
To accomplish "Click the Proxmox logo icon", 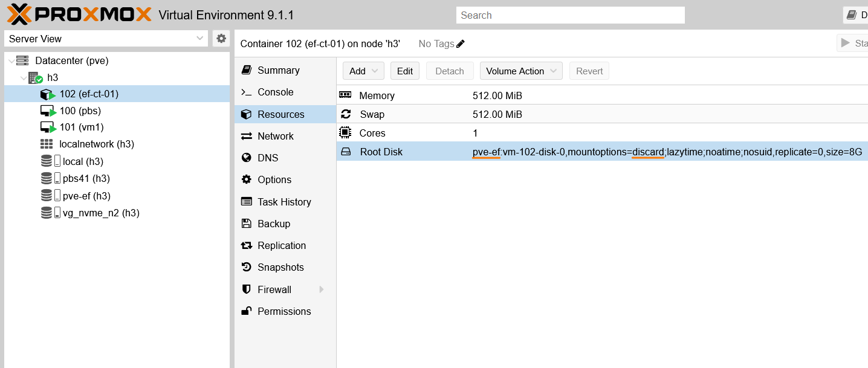I will click(x=18, y=14).
